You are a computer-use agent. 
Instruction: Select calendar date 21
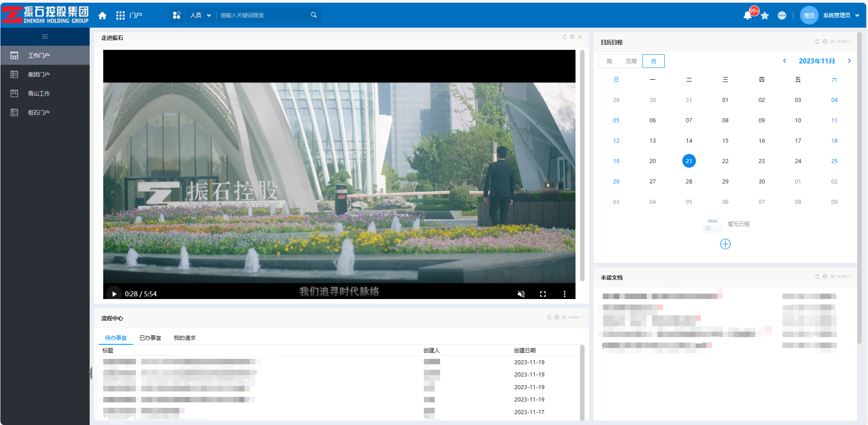coord(689,161)
